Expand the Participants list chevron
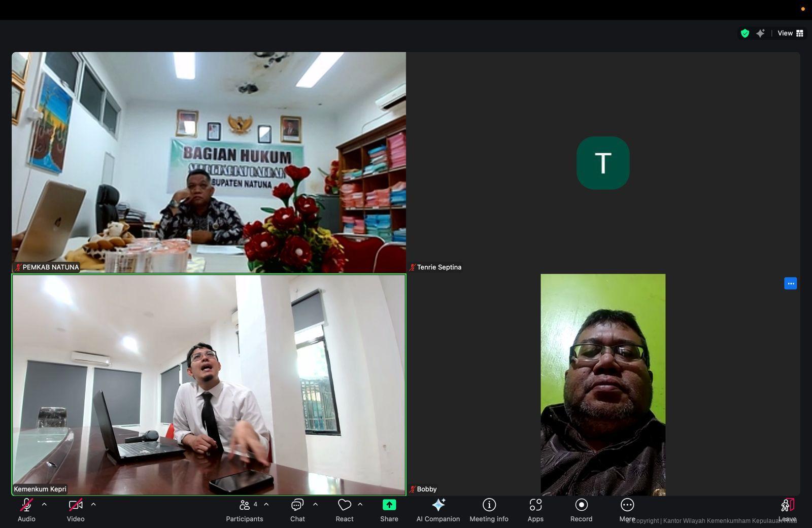812x528 pixels. click(265, 504)
